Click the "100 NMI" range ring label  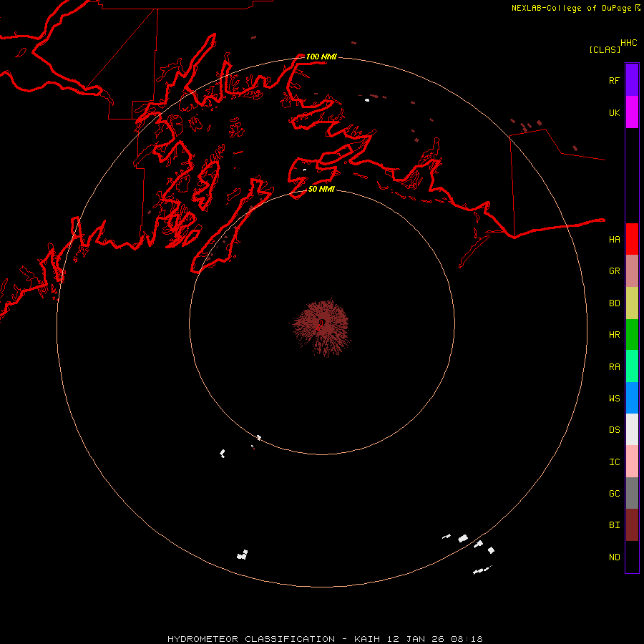coord(321,57)
